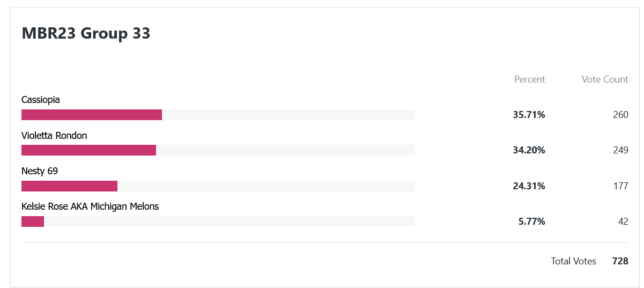This screenshot has height=288, width=644.
Task: Click Nesty 69's pink progress bar
Action: (69, 186)
